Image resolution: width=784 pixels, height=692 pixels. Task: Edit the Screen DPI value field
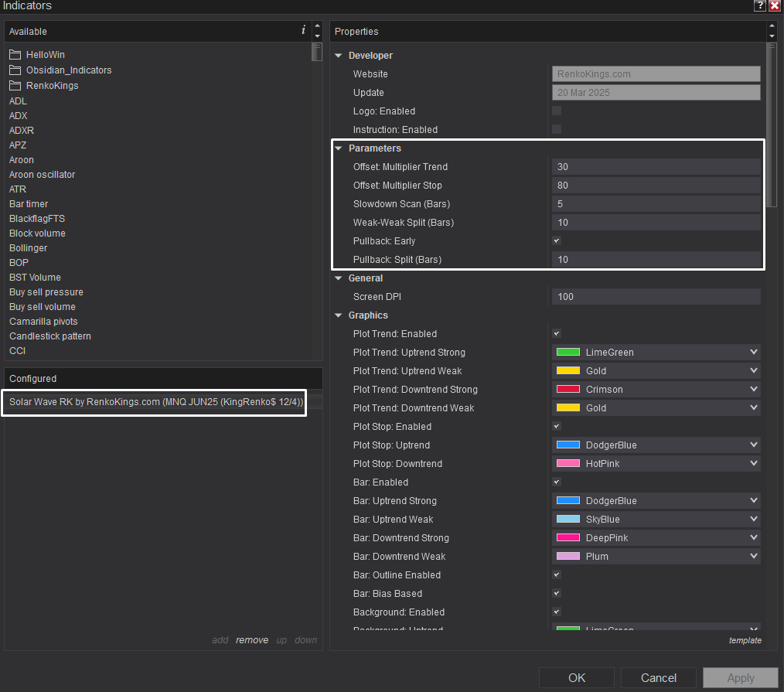point(656,296)
